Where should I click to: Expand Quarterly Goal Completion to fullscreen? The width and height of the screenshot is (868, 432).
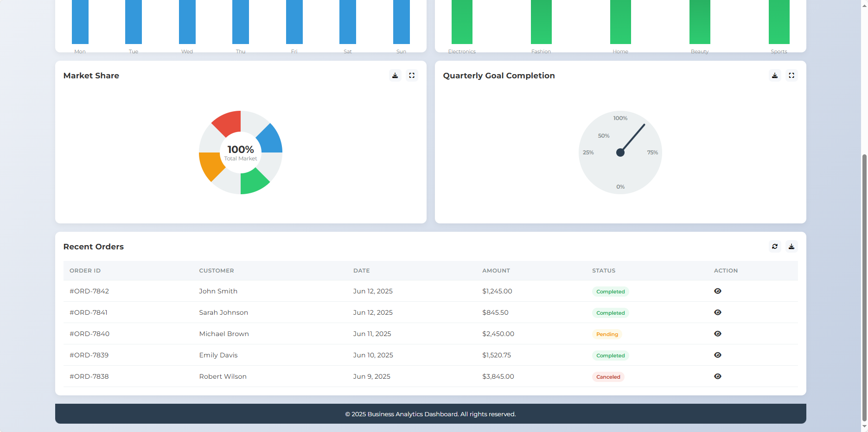pyautogui.click(x=791, y=75)
